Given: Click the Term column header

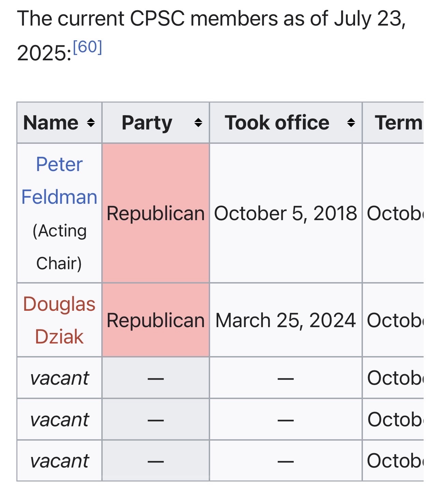Looking at the screenshot, I should click(398, 123).
